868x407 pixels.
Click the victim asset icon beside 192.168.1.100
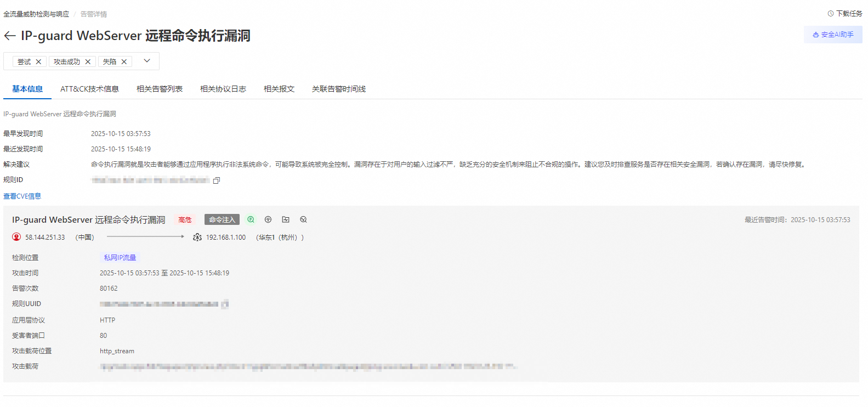[x=197, y=238]
